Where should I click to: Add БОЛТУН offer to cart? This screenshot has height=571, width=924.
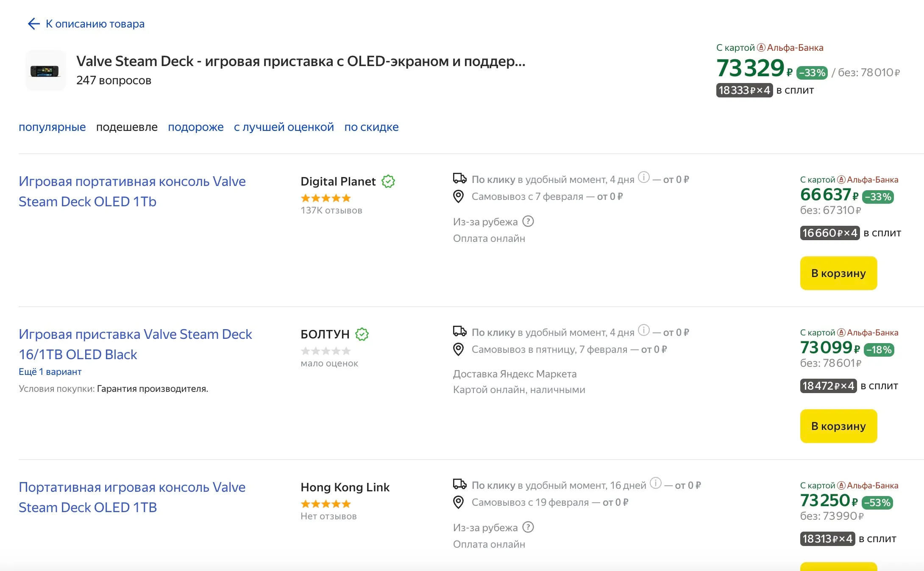point(838,426)
